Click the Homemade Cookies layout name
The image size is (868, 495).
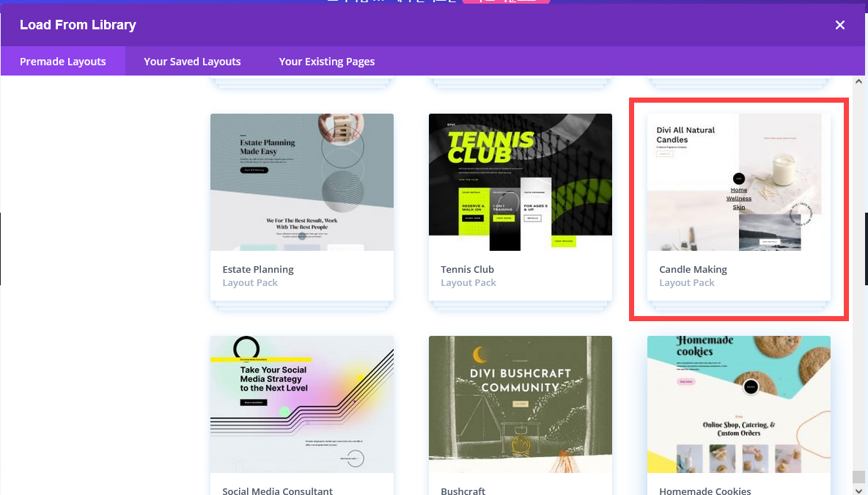705,491
